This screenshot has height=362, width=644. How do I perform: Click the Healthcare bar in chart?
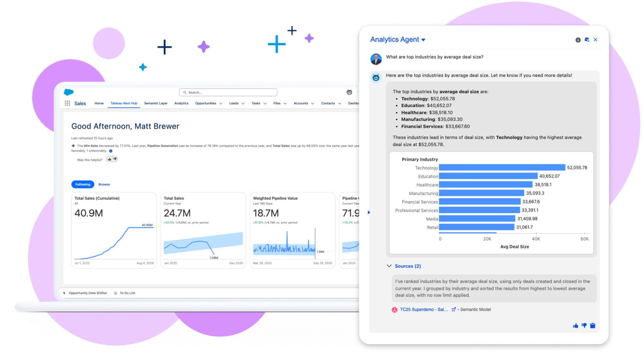[485, 185]
